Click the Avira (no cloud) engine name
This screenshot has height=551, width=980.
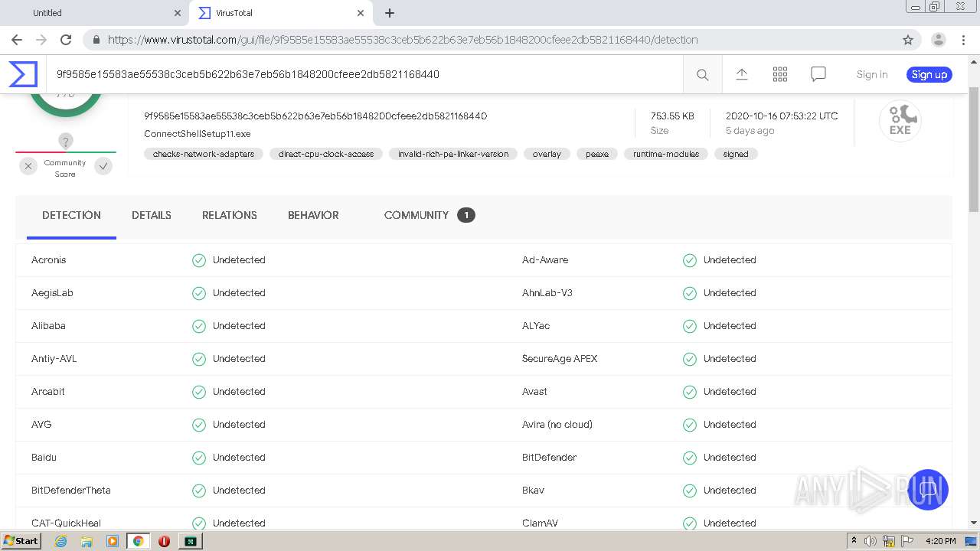coord(557,425)
